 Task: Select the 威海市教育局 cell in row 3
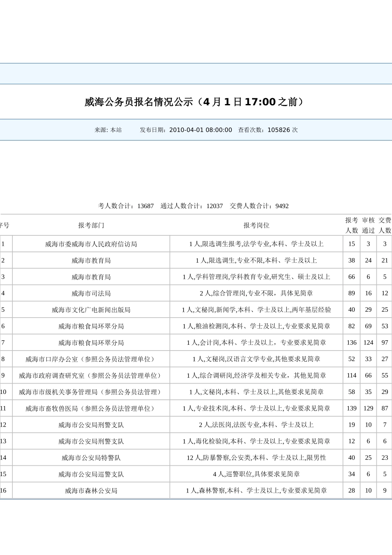[x=91, y=277]
